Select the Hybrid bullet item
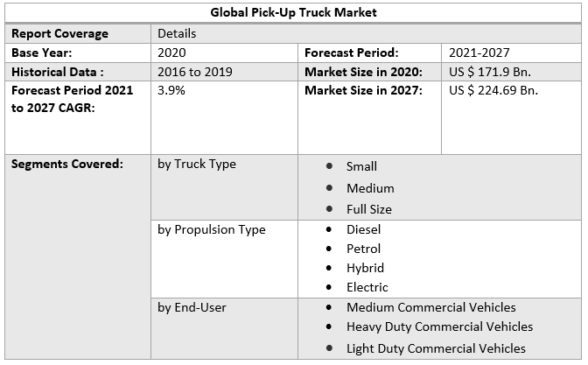The width and height of the screenshot is (588, 365). click(365, 268)
